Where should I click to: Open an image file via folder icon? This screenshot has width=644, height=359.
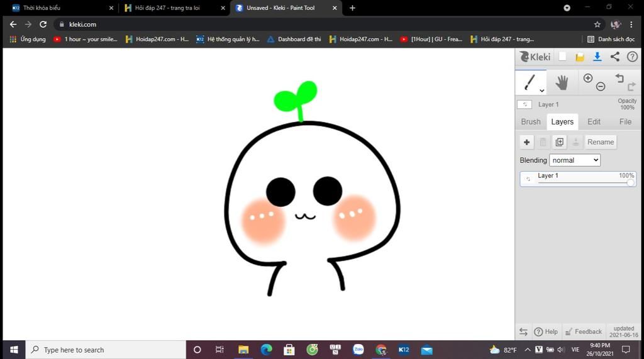(x=580, y=57)
